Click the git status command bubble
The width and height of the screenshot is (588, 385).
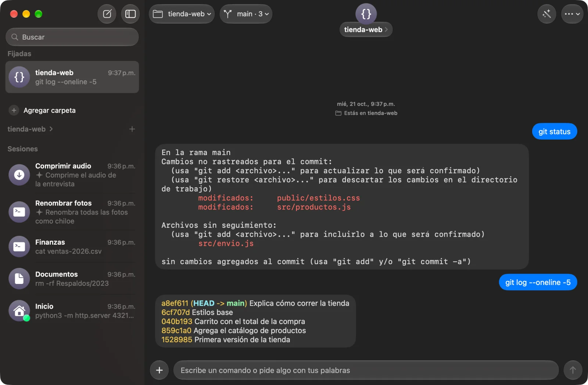click(554, 132)
